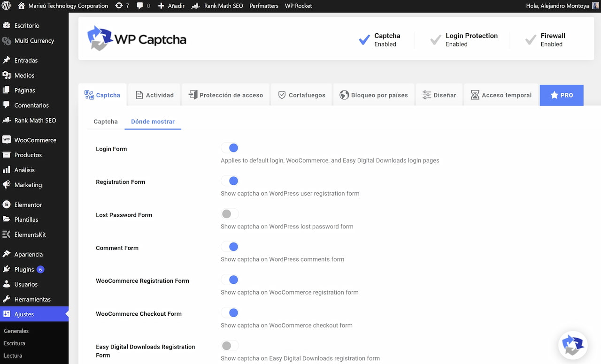The width and height of the screenshot is (601, 364).
Task: Click the Usuarios person icon
Action: (x=7, y=284)
